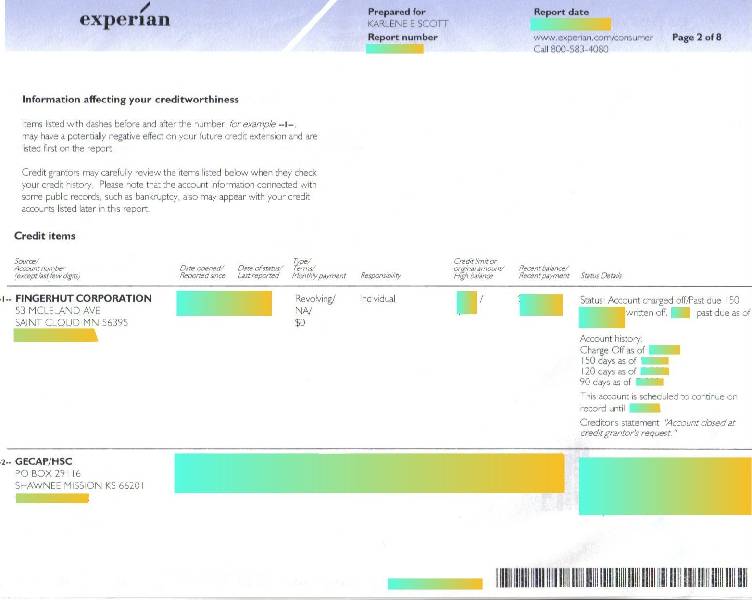The width and height of the screenshot is (752, 600).
Task: Click the 'Individual' responsibility value
Action: [x=378, y=298]
